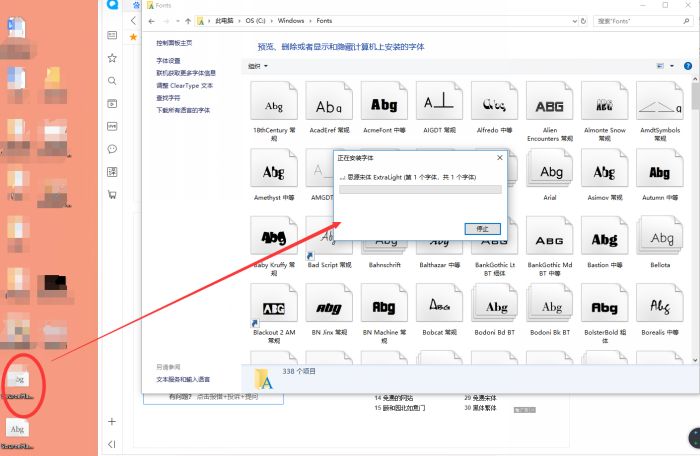Viewport: 700px width, 456px height.
Task: Click the star favorites icon in browser sidebar
Action: (x=112, y=58)
